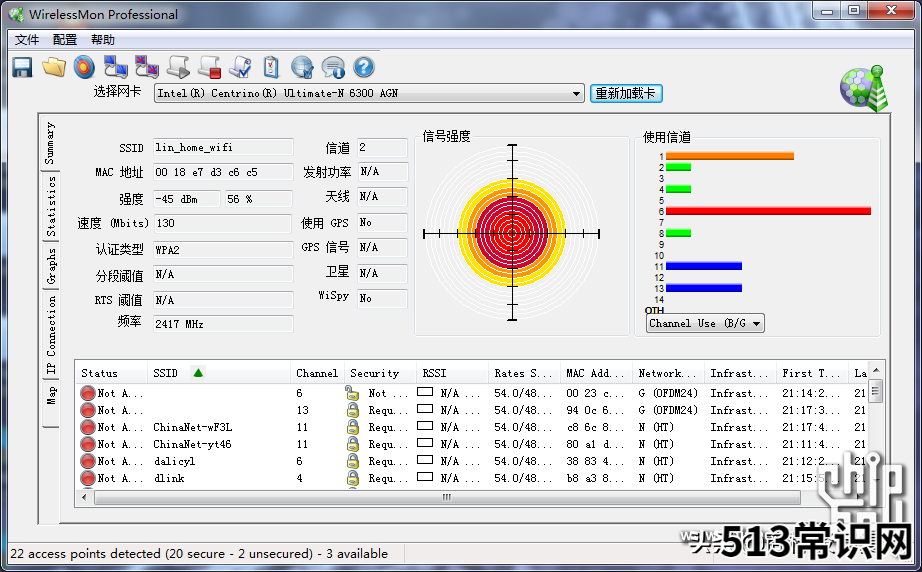The image size is (922, 572).
Task: Sort by the First T... column header
Action: [x=812, y=373]
